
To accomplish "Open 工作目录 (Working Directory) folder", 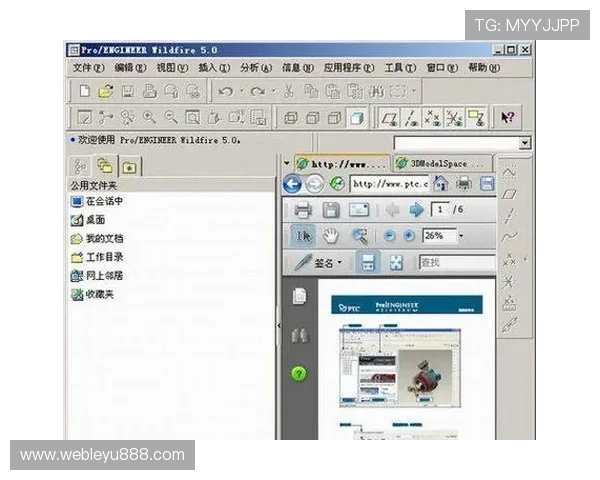I will 103,257.
